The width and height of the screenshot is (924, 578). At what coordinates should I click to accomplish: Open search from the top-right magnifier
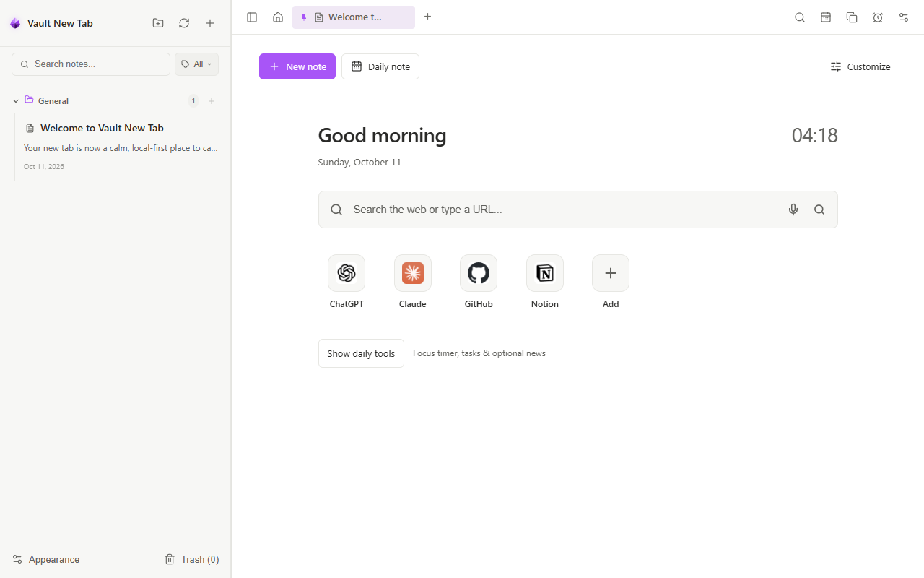tap(800, 17)
